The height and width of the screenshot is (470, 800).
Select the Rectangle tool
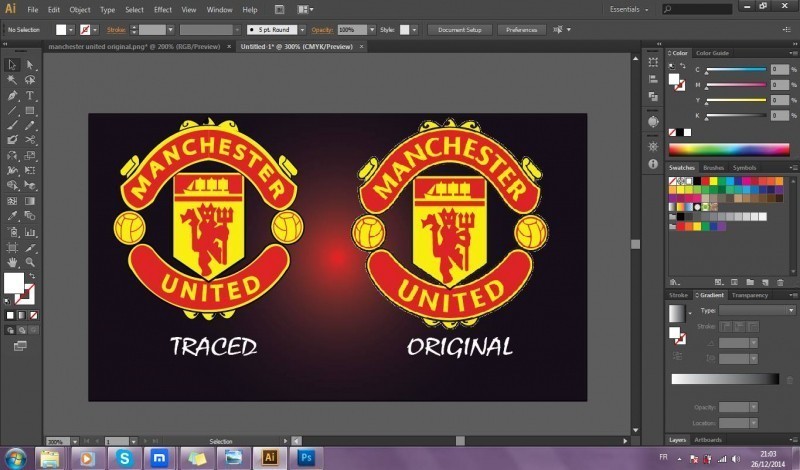[30, 110]
